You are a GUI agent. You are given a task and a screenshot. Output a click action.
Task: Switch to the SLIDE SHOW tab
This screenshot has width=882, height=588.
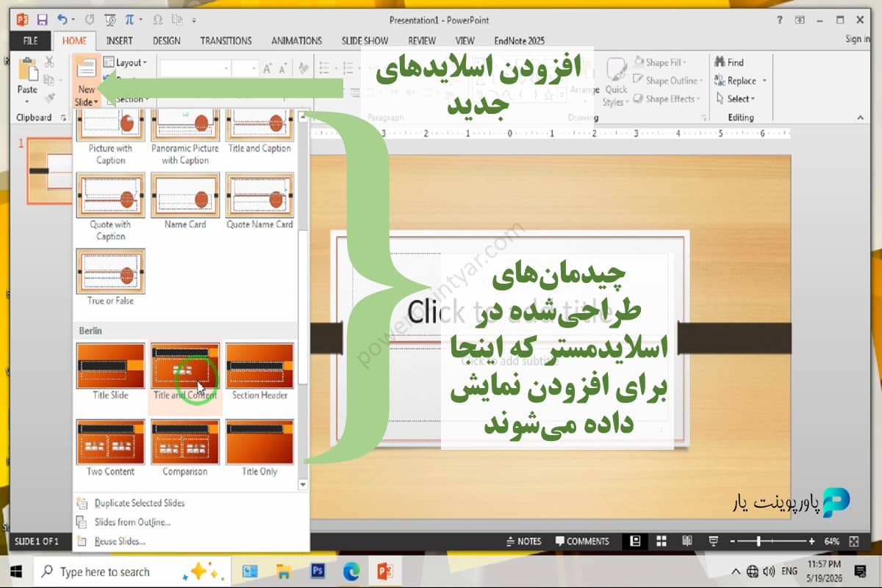point(365,40)
